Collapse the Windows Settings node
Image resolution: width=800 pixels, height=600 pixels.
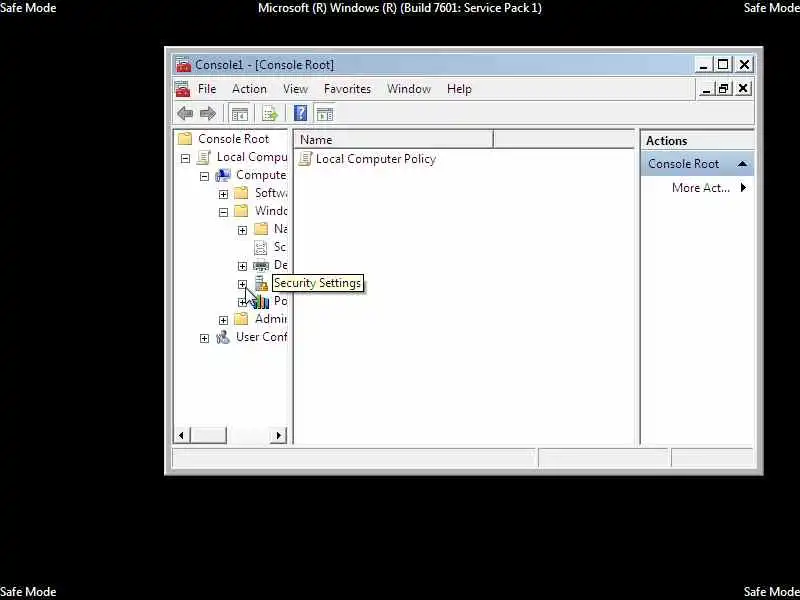[223, 212]
